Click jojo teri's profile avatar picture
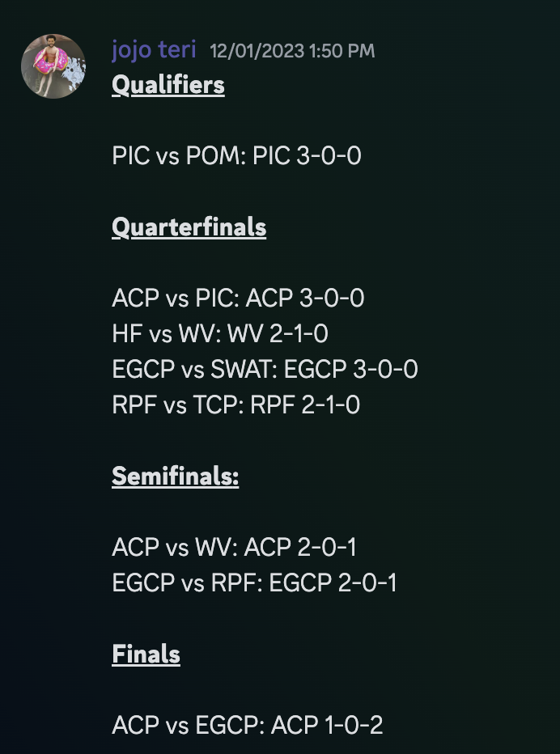Image resolution: width=560 pixels, height=754 pixels. 53,66
